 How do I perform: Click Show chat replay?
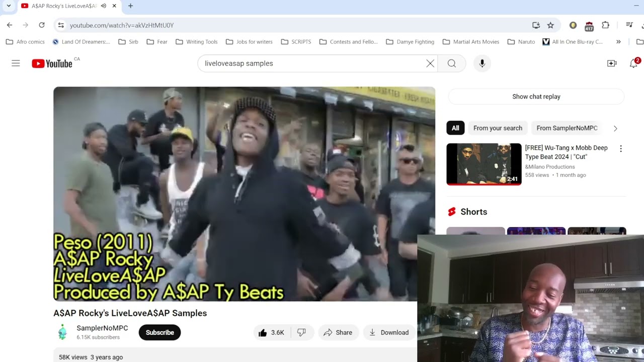tap(536, 97)
